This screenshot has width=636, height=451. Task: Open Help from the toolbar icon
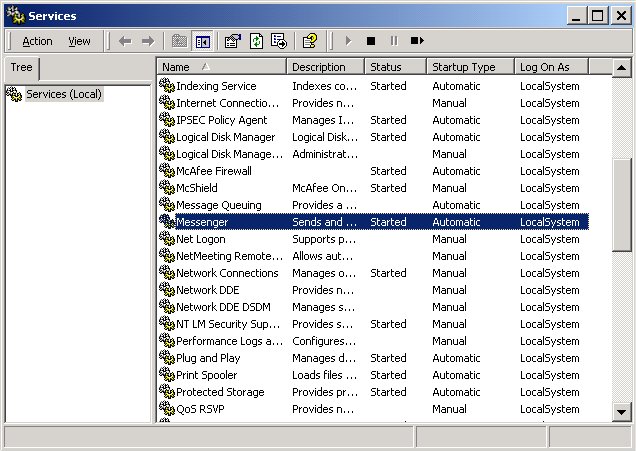pyautogui.click(x=310, y=41)
